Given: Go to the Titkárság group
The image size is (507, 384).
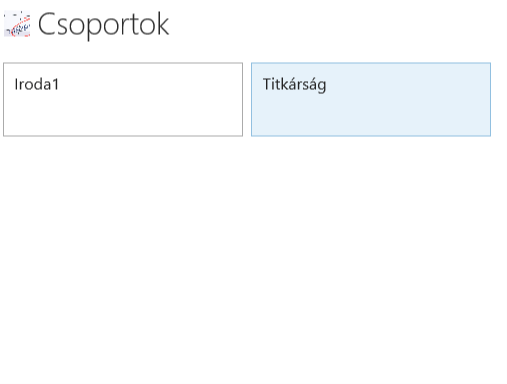Looking at the screenshot, I should [371, 99].
